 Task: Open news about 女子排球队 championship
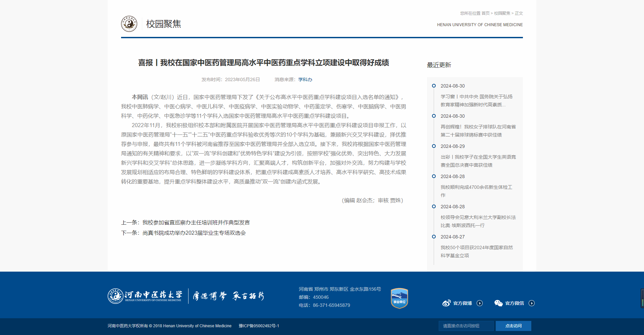pyautogui.click(x=478, y=131)
